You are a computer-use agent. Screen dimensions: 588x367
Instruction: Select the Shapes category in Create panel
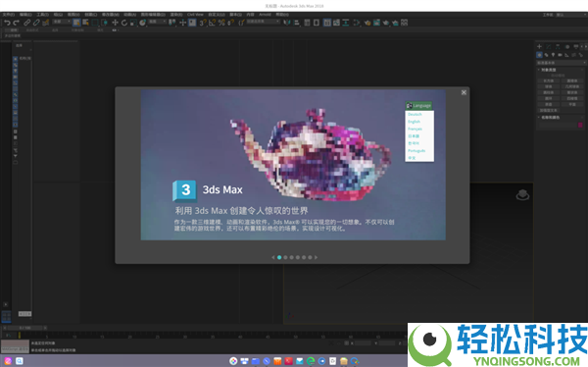[x=546, y=55]
